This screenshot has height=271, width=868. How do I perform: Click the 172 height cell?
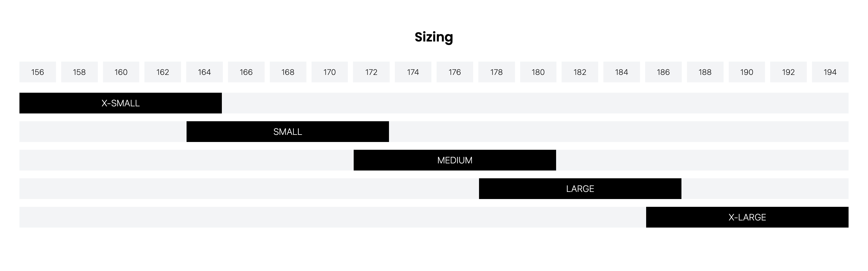371,72
